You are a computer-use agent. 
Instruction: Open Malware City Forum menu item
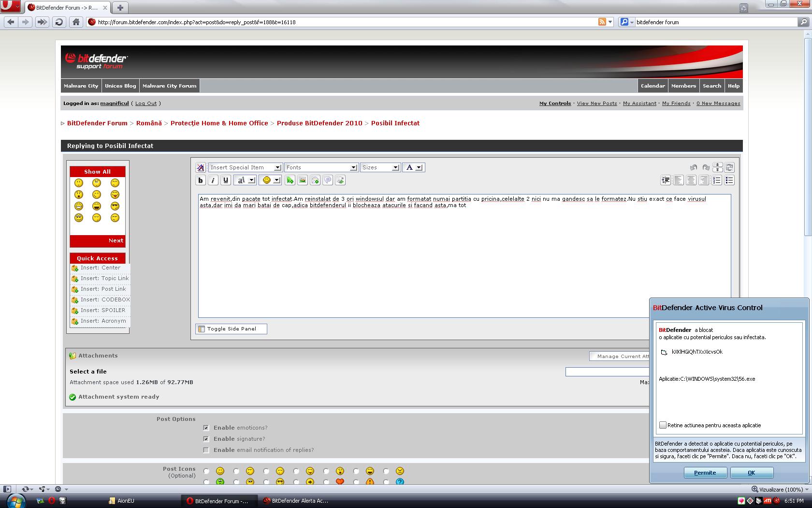[x=169, y=86]
